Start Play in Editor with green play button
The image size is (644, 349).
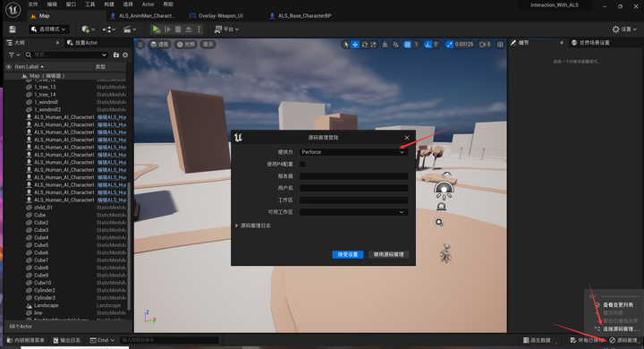(156, 30)
